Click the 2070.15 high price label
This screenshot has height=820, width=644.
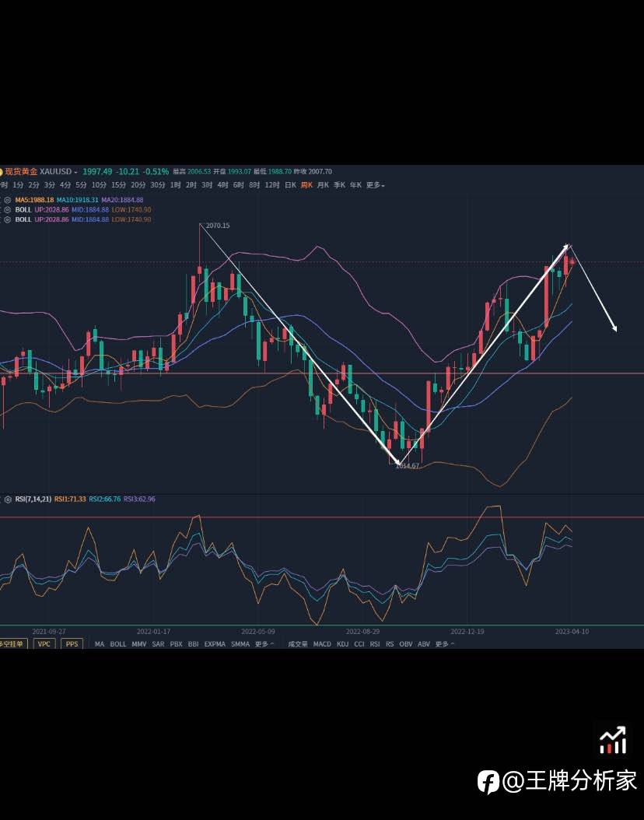tap(218, 226)
